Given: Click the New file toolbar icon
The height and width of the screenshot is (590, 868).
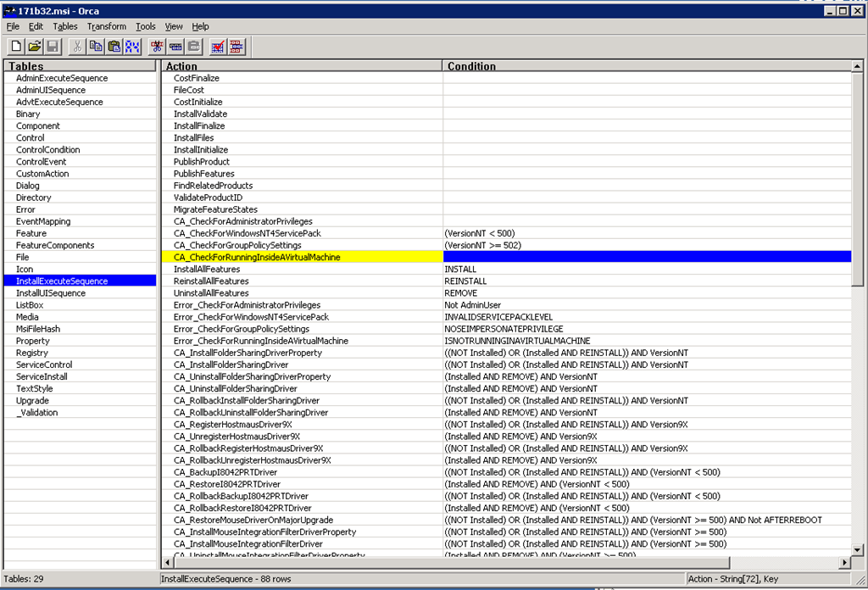Looking at the screenshot, I should 17,47.
